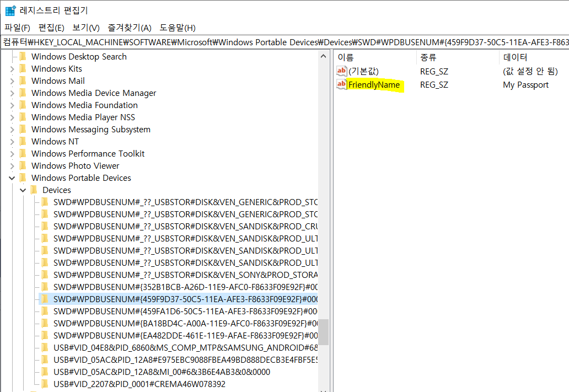Expand the Windows Messaging Subsystem key
The image size is (569, 392).
pyautogui.click(x=12, y=130)
